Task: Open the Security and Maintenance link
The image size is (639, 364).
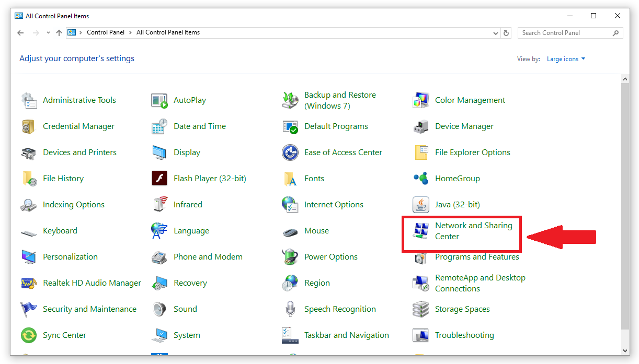Action: tap(89, 309)
